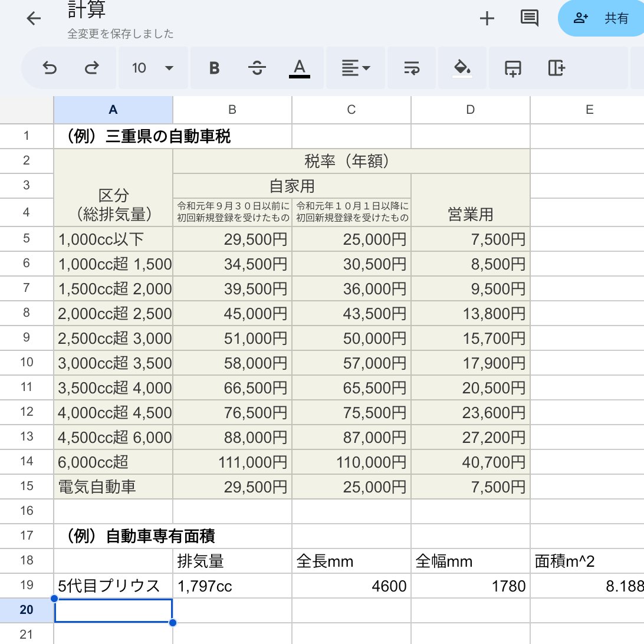Click cell 110,000円

(351, 462)
